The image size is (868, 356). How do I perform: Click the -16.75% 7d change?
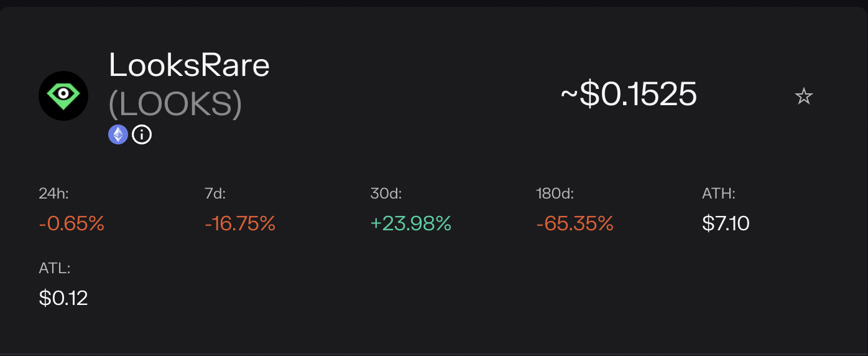point(240,223)
